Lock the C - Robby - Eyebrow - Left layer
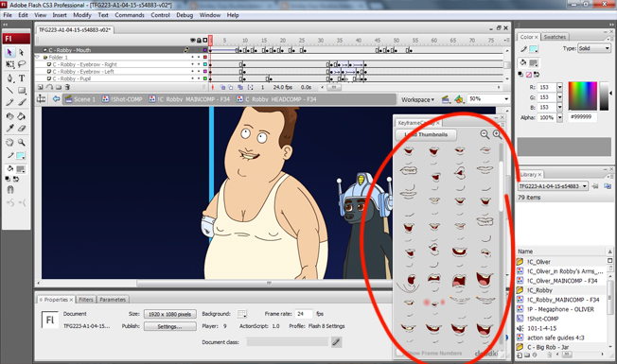The height and width of the screenshot is (364, 617). 199,72
